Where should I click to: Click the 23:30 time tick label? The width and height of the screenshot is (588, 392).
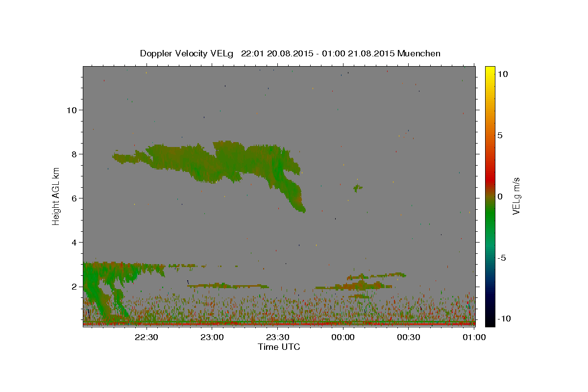[x=278, y=338]
